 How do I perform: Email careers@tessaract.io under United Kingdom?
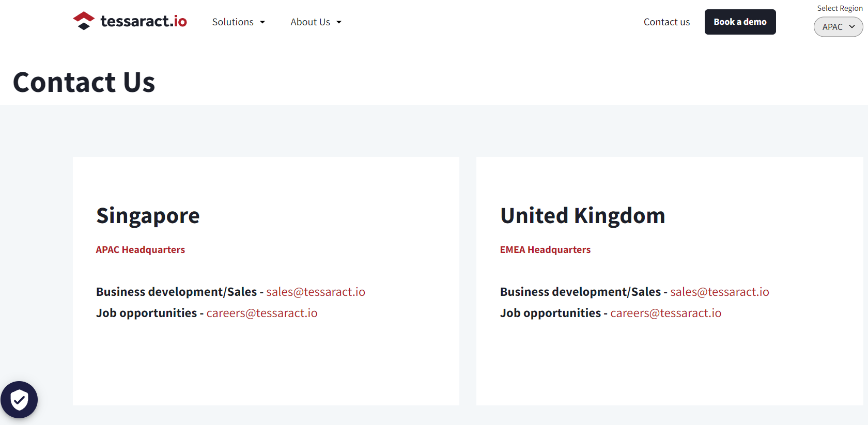(666, 313)
